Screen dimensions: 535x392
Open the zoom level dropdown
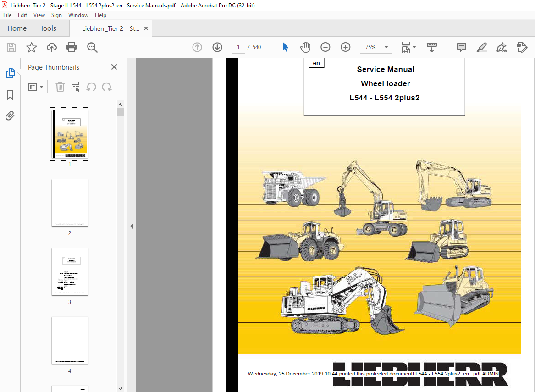click(x=386, y=47)
